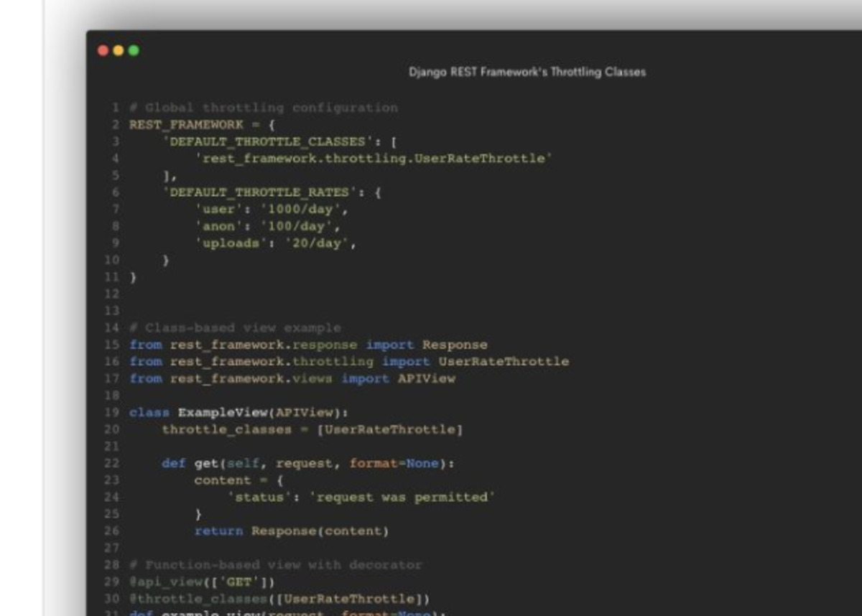
Task: Click the title 'Django REST Framework's Throttling Classes'
Action: 527,72
